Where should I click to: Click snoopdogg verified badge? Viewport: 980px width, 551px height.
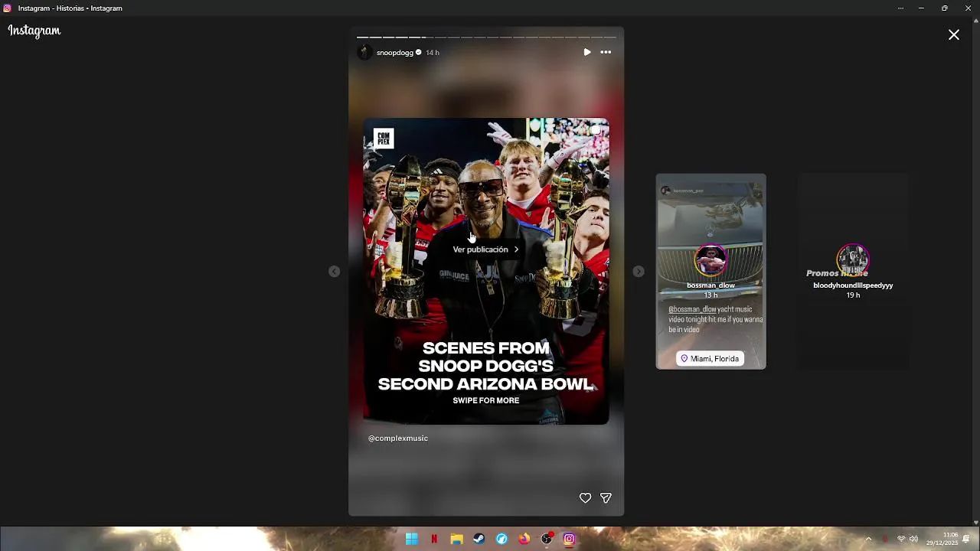pos(419,52)
